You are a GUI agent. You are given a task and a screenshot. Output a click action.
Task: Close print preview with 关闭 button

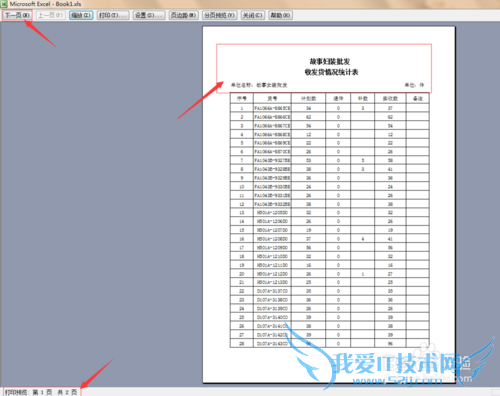253,15
